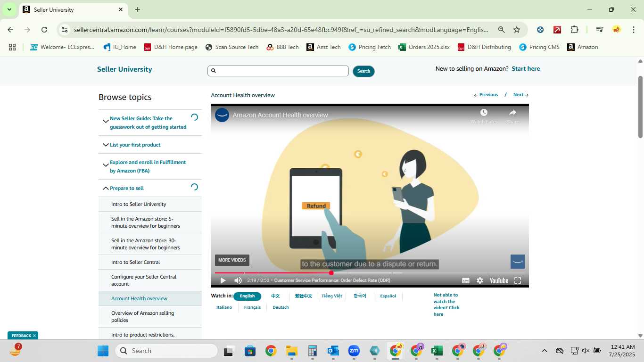This screenshot has height=362, width=644.
Task: Switch video language to 한국어
Action: click(x=360, y=296)
